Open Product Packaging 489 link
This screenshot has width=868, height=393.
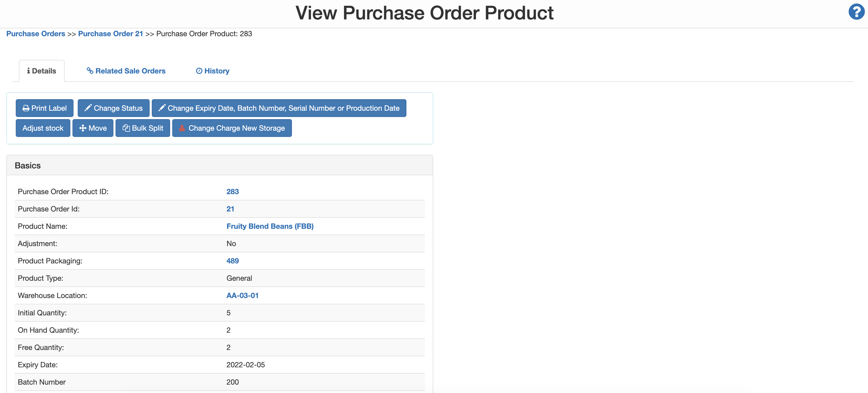[x=233, y=261]
